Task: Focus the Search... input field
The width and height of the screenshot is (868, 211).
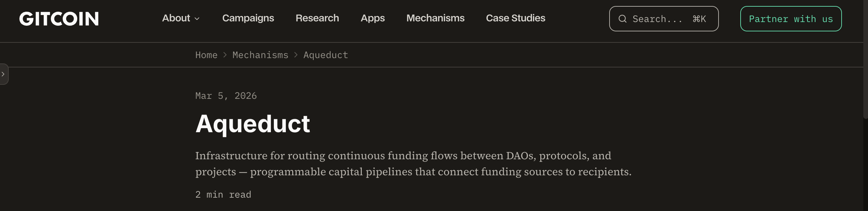Action: 664,19
